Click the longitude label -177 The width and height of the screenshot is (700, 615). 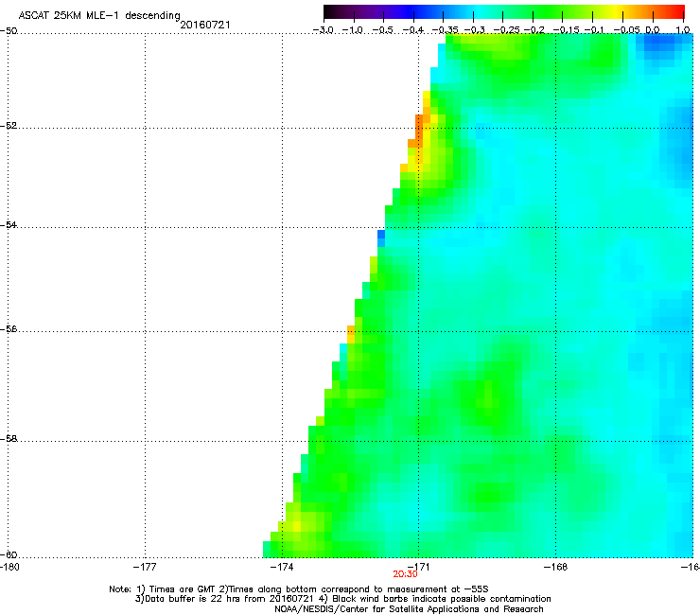tap(145, 567)
